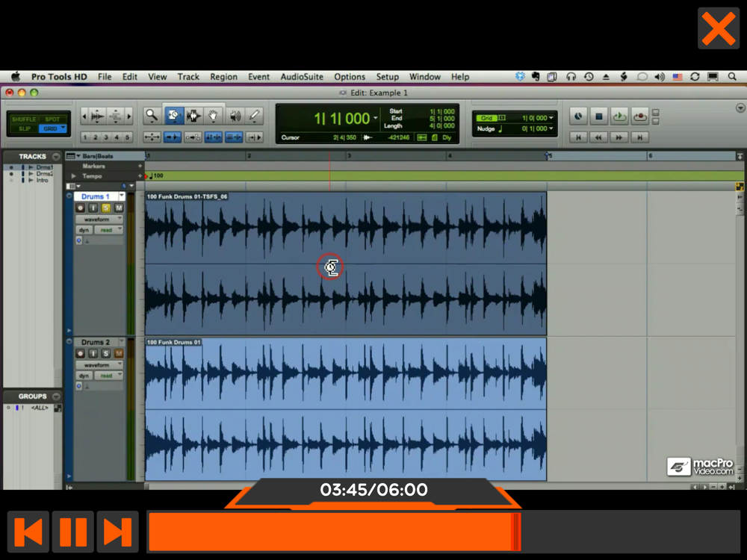Open the AudioSuite menu

point(302,77)
